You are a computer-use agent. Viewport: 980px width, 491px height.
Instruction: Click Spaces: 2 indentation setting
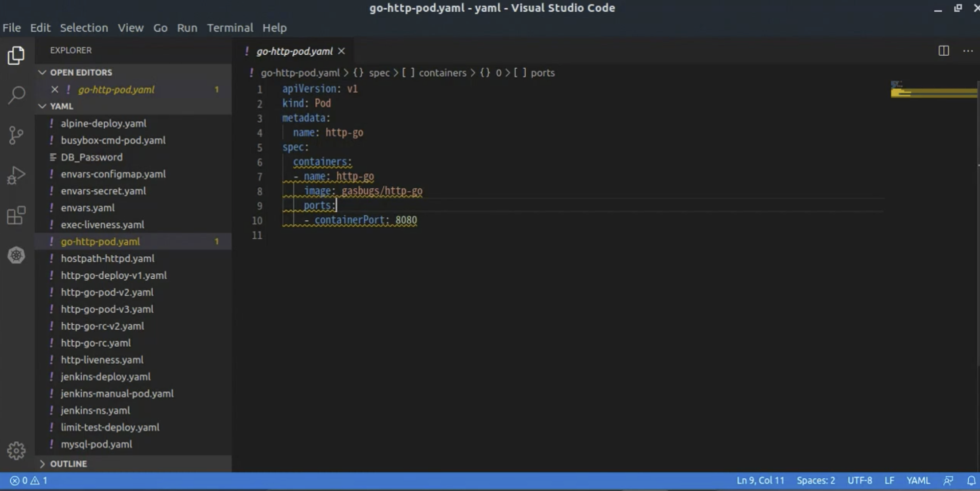pyautogui.click(x=816, y=480)
